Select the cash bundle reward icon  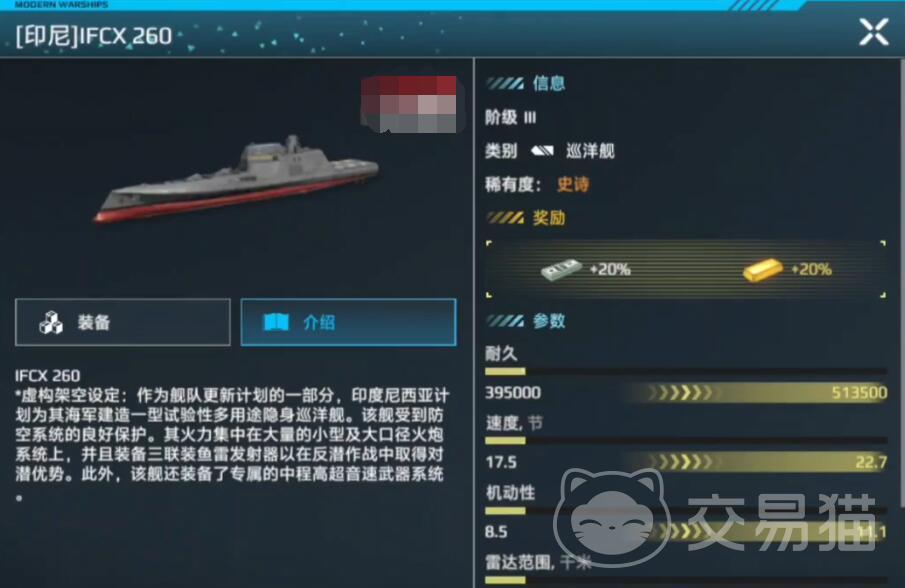tap(561, 269)
